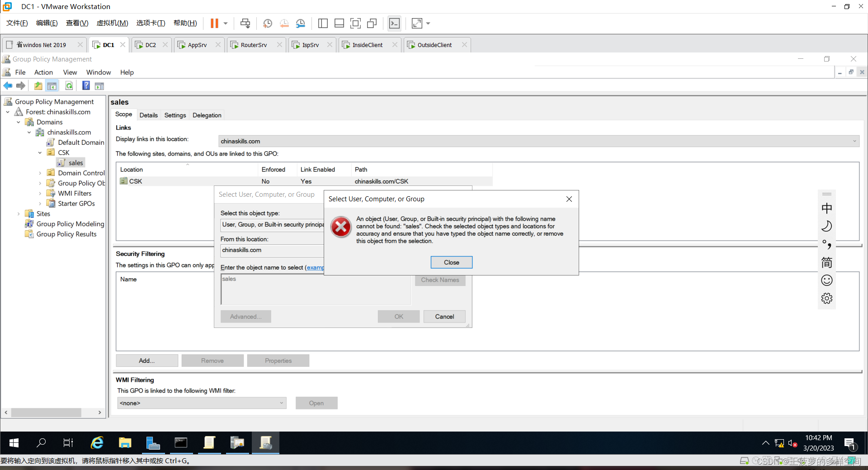The width and height of the screenshot is (868, 470).
Task: Collapse the CSK OU node
Action: tap(40, 152)
